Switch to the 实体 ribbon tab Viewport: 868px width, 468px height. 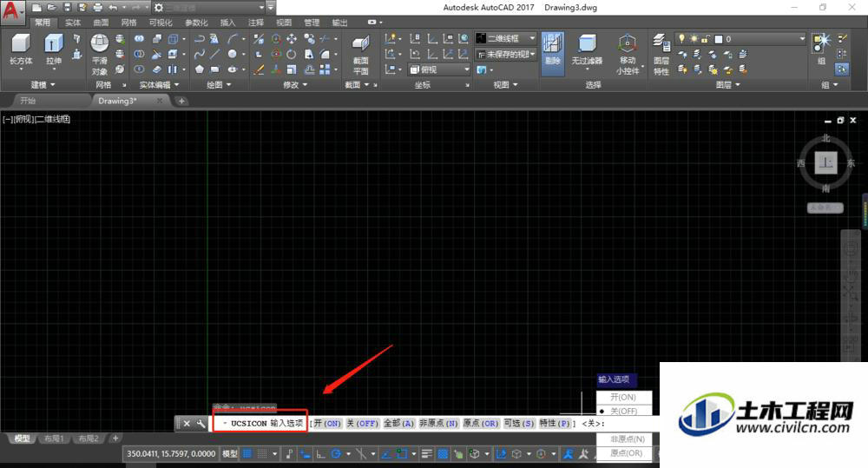(x=73, y=23)
